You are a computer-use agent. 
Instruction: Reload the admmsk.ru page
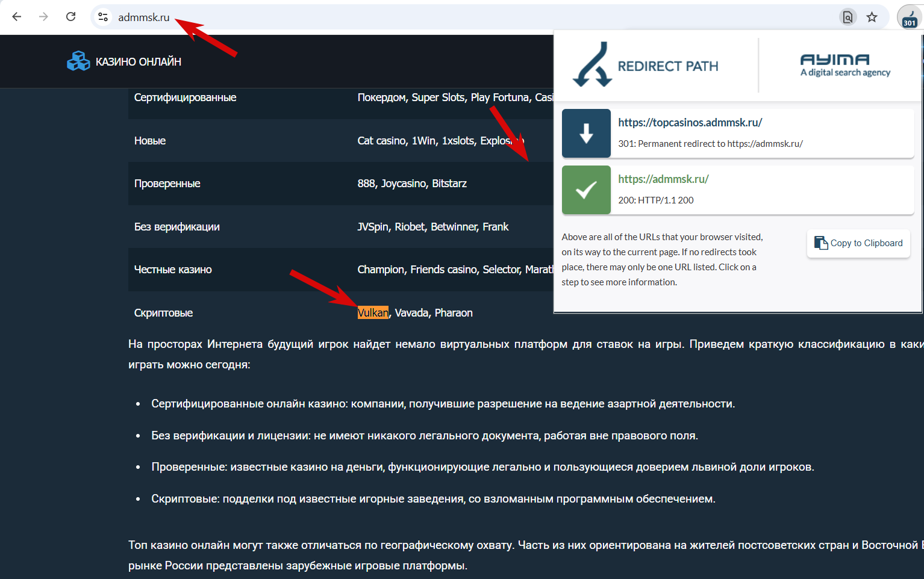[70, 17]
